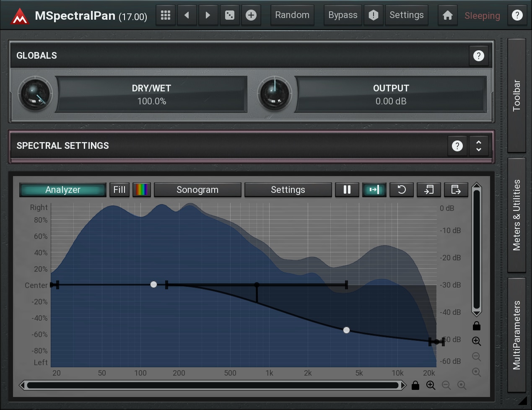Open the Toolbar side tab
Image resolution: width=532 pixels, height=410 pixels.
click(x=516, y=96)
